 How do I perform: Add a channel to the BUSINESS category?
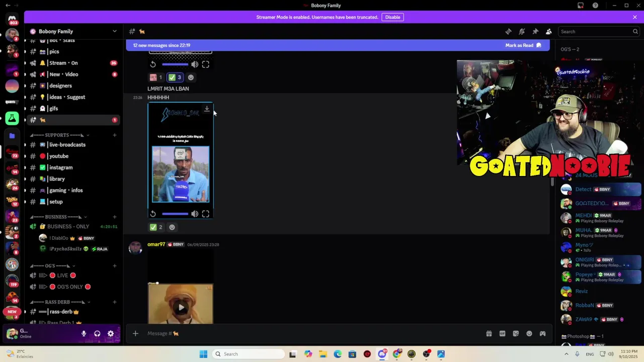(115, 217)
